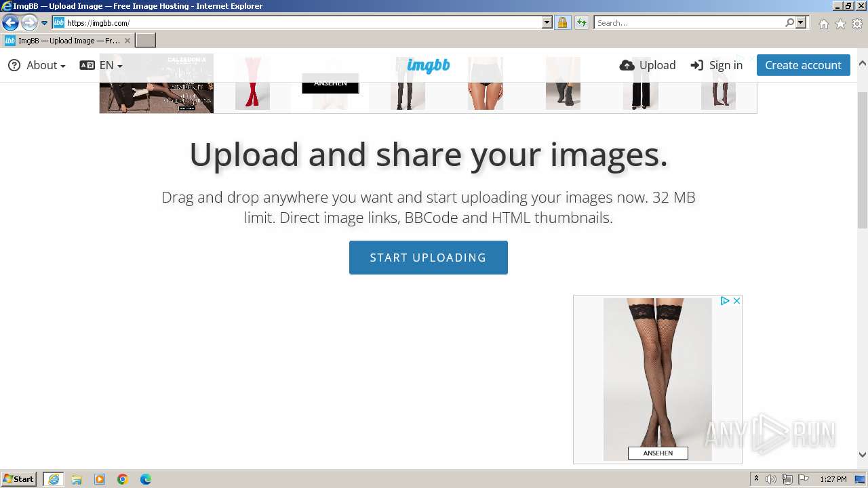Click the language translate icon

pos(87,65)
